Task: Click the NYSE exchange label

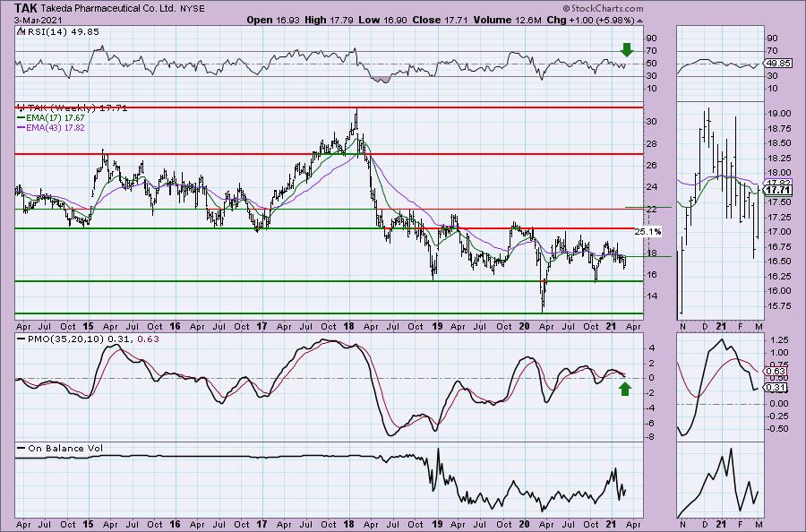Action: point(193,9)
